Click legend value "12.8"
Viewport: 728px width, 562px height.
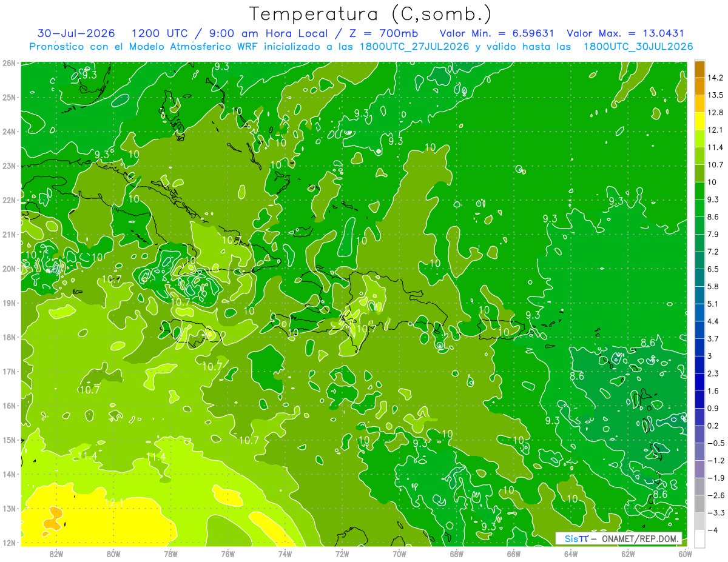pos(714,113)
